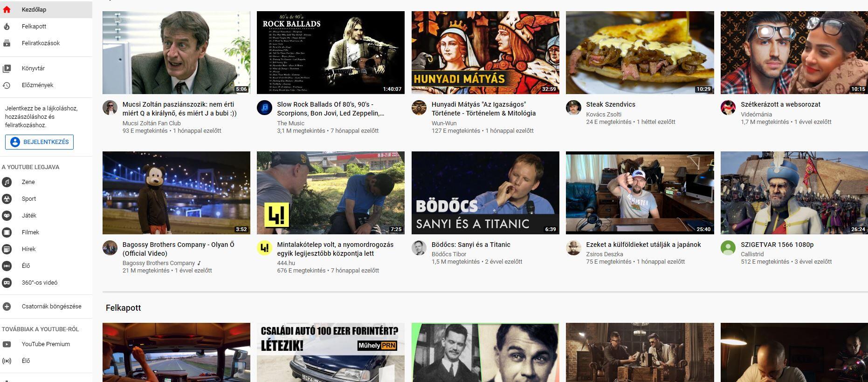Play the Hunyadi Mátyás video thumbnail
This screenshot has height=382, width=868.
(x=485, y=53)
